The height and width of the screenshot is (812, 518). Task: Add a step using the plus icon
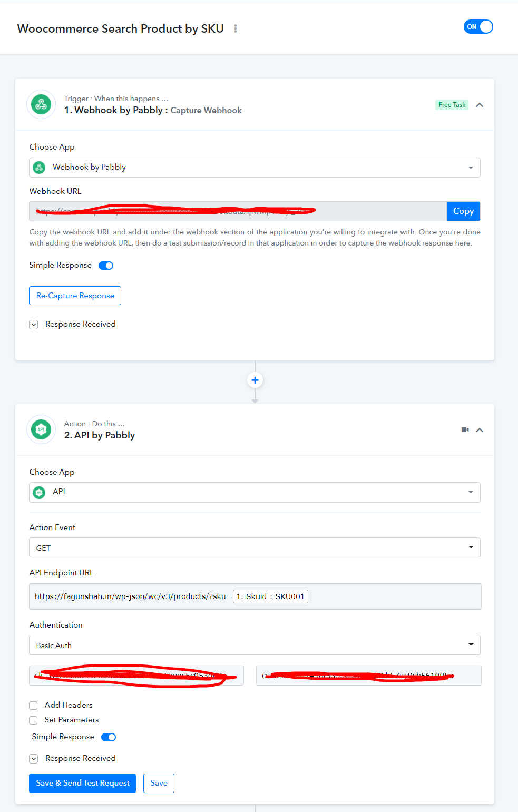(255, 380)
